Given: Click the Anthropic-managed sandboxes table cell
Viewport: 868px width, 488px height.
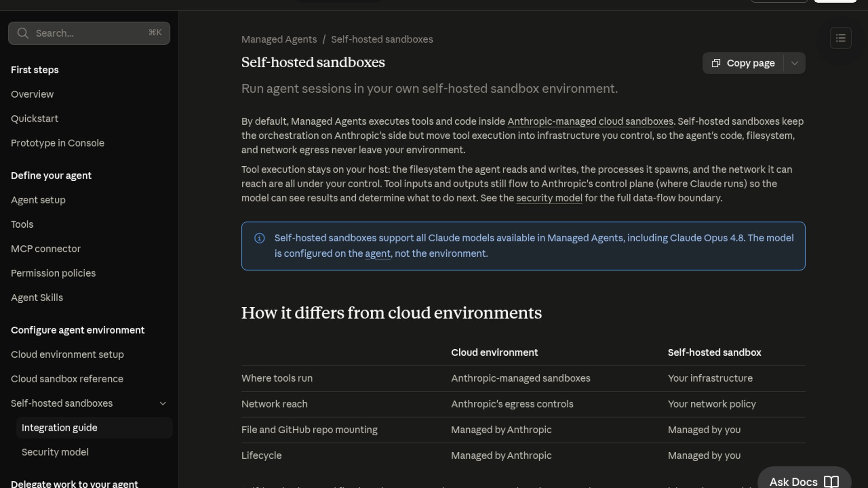Looking at the screenshot, I should coord(521,379).
